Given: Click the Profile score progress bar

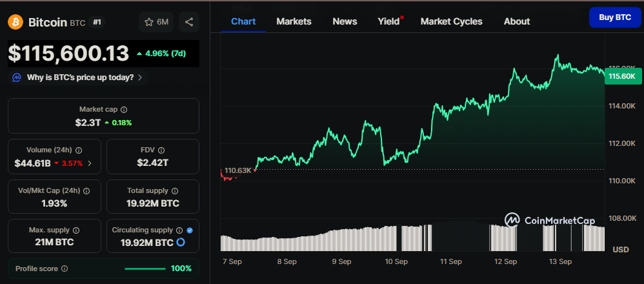Looking at the screenshot, I should pos(145,269).
